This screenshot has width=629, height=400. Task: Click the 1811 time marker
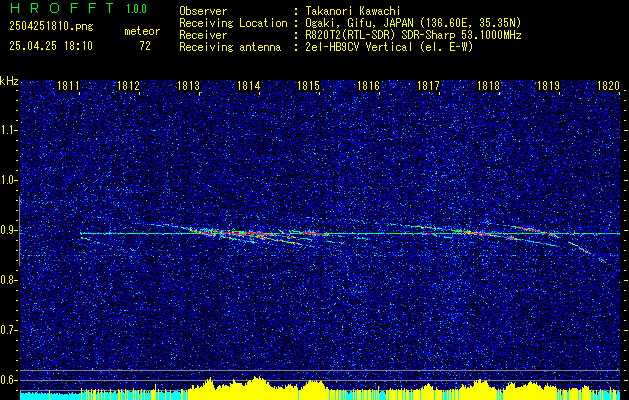(x=68, y=86)
